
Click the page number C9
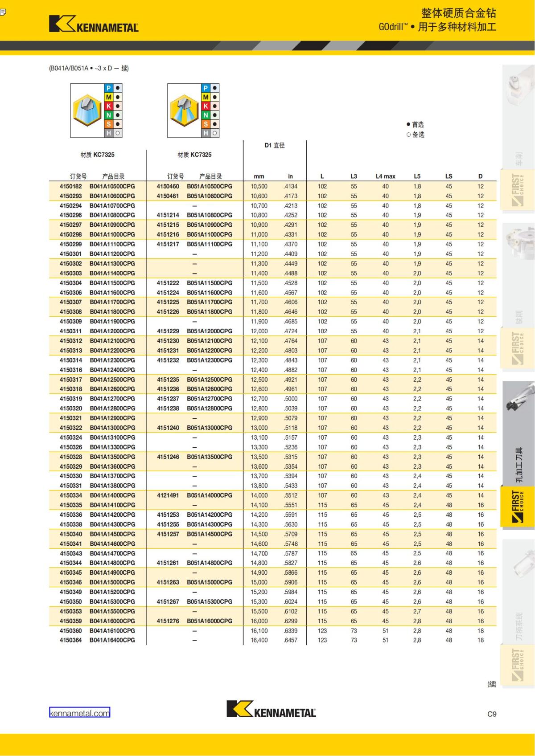click(492, 714)
